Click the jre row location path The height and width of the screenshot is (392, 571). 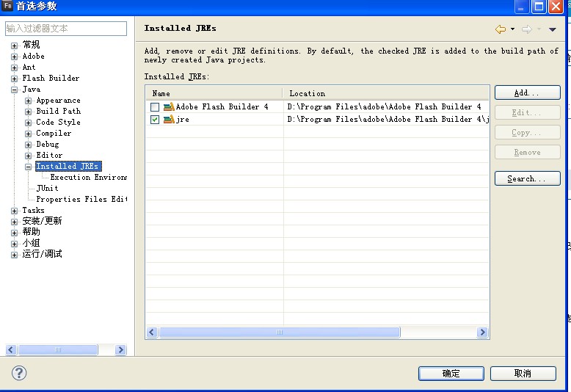[388, 119]
